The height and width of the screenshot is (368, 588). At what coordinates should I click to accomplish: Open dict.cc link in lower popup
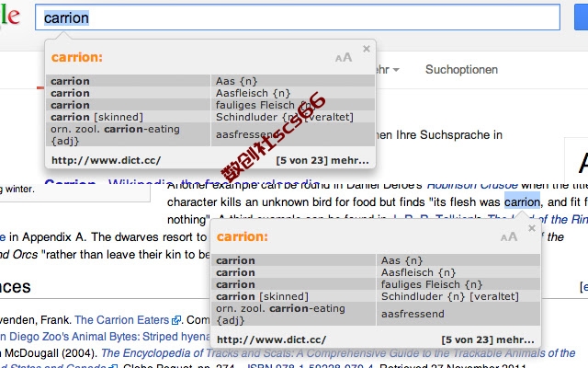(x=272, y=339)
